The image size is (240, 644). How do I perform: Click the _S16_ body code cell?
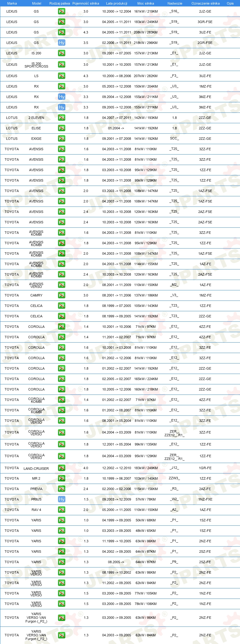(x=174, y=11)
